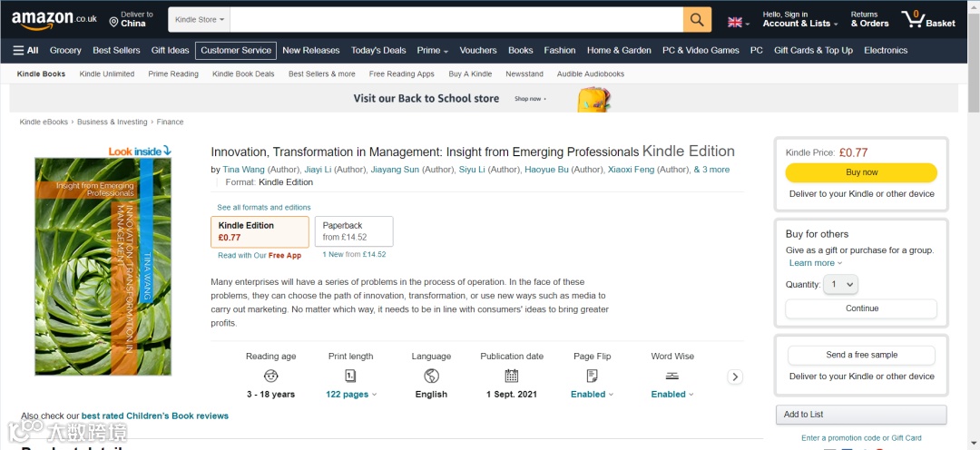Click the book cover thumbnail
980x450 pixels.
[x=103, y=267]
